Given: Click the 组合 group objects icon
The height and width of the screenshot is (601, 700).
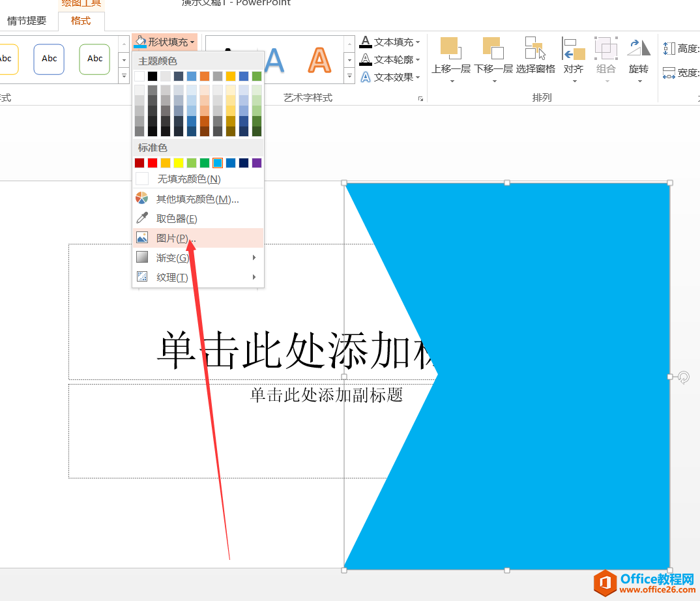Looking at the screenshot, I should [606, 49].
